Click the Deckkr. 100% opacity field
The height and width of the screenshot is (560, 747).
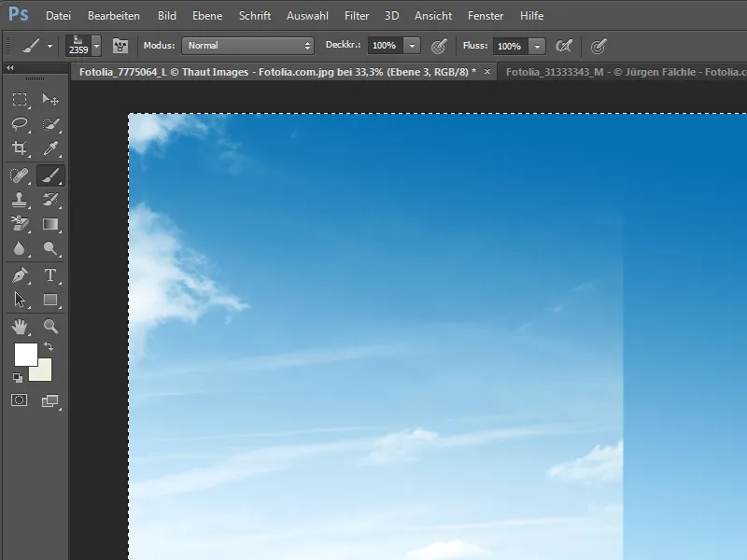pos(385,46)
